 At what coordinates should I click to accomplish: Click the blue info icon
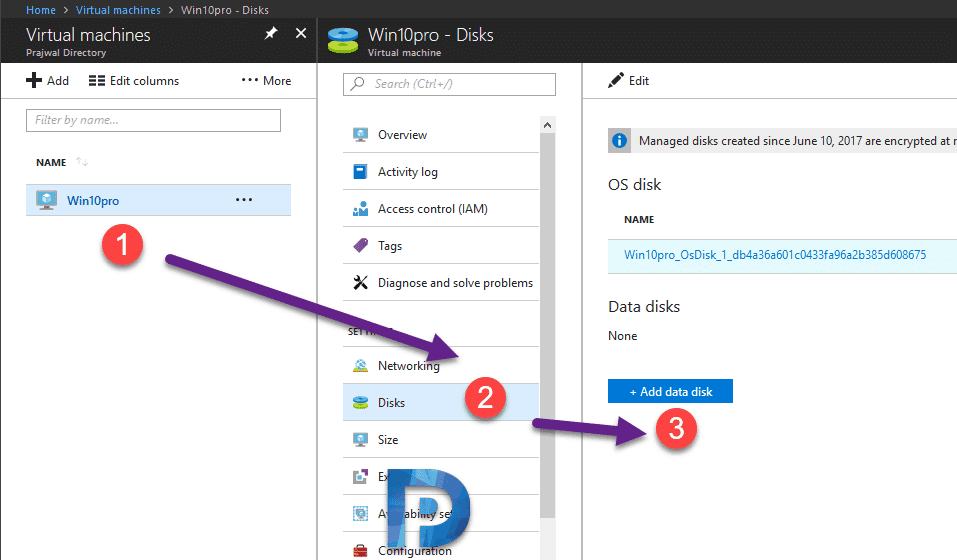619,141
